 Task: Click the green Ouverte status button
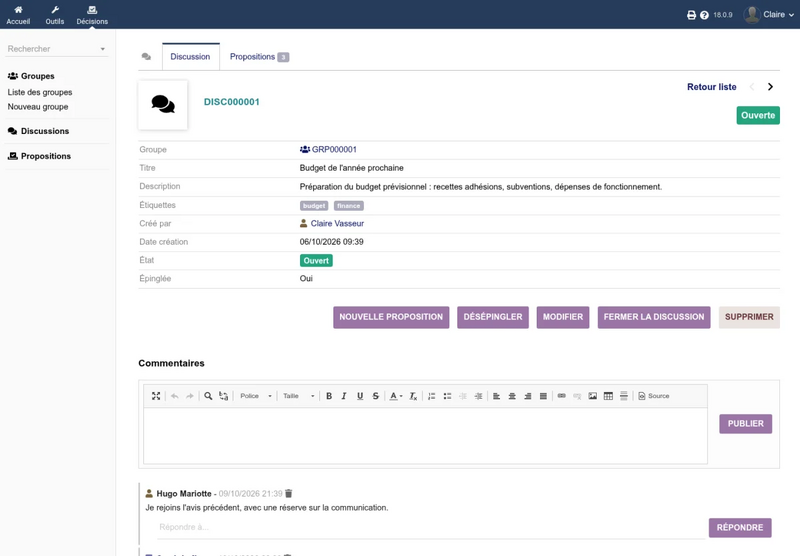point(758,115)
